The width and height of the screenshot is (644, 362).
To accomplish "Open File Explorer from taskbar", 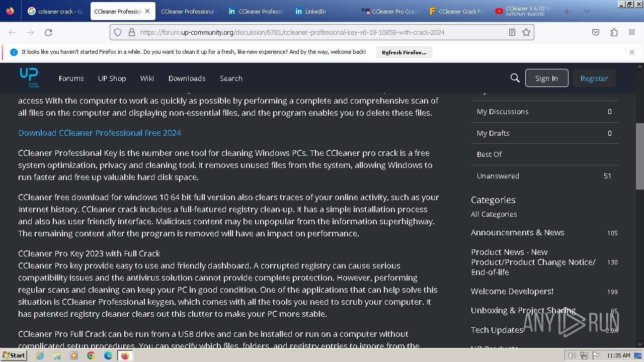I will point(57,355).
